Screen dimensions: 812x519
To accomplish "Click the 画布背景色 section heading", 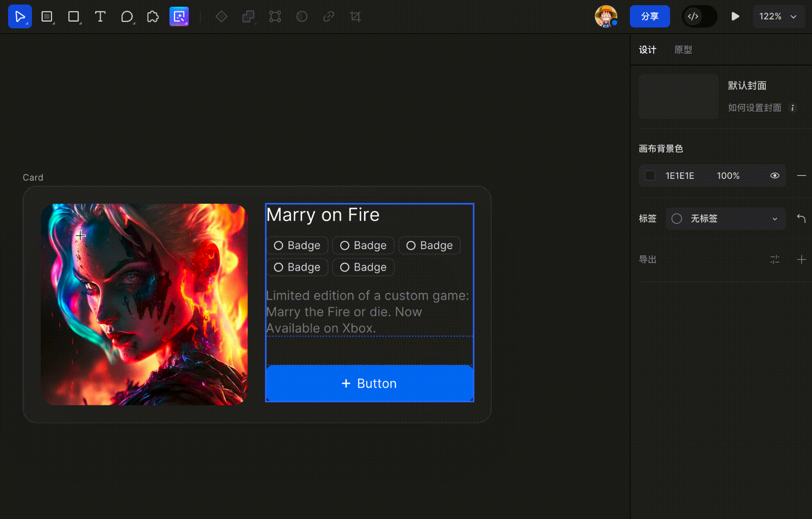I will (661, 149).
